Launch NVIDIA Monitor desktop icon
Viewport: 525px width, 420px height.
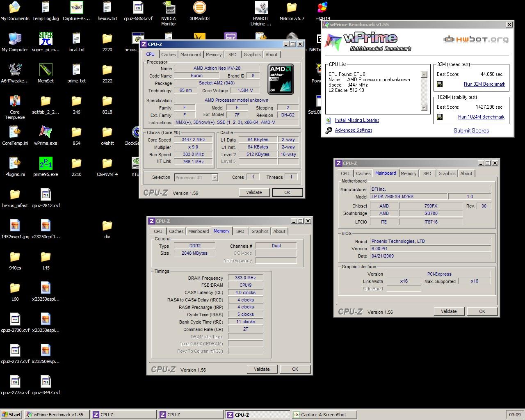click(x=169, y=14)
